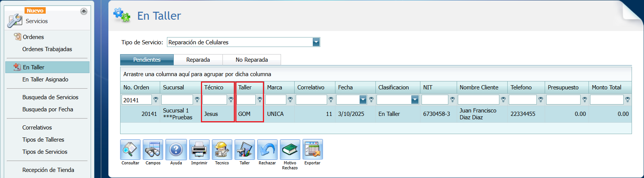
Task: Click the Consultar magnifier icon
Action: point(130,149)
